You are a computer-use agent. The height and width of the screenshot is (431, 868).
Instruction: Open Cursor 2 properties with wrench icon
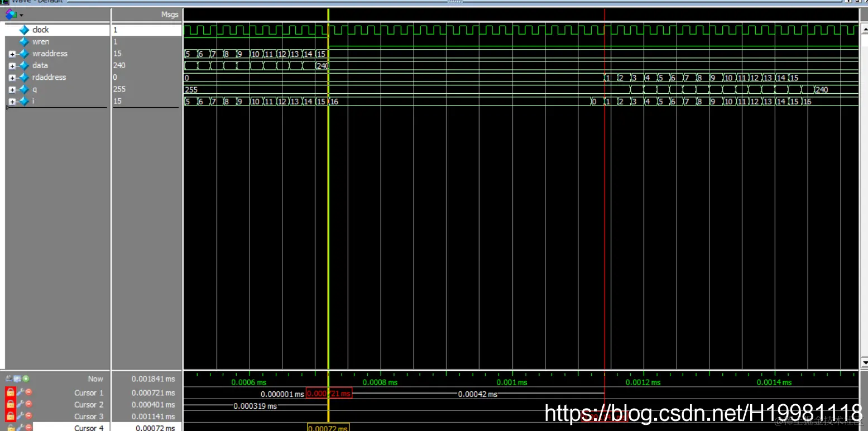point(21,404)
